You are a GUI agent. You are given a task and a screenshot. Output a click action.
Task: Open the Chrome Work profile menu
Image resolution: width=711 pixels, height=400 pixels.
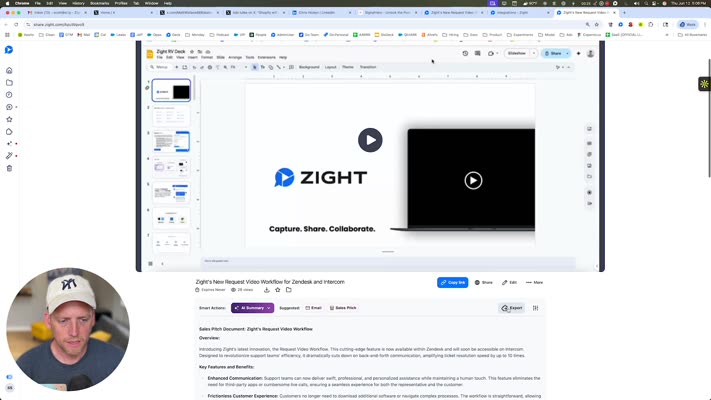click(688, 24)
